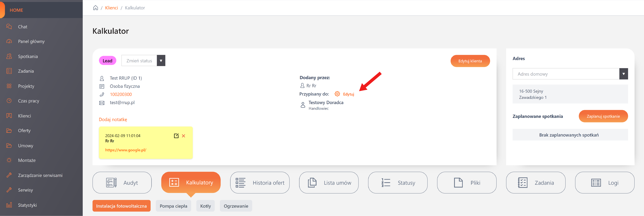Screen dimensions: 644x216
Task: Open Chat from the sidebar
Action: coord(22,27)
